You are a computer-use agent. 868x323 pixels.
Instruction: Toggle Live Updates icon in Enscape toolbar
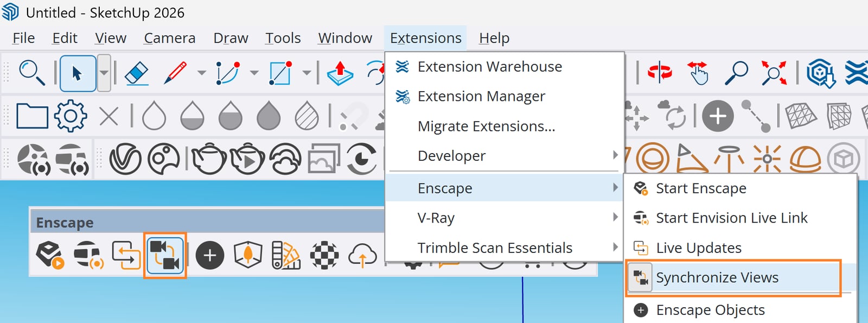point(126,255)
